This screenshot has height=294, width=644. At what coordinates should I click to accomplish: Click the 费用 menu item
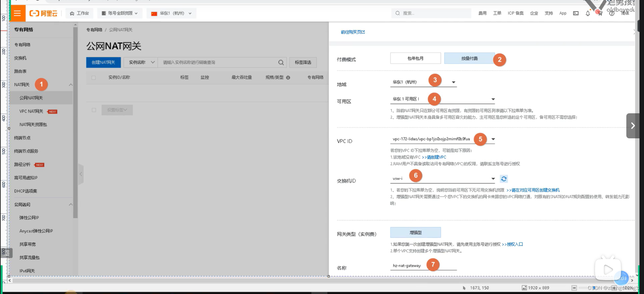pyautogui.click(x=482, y=13)
